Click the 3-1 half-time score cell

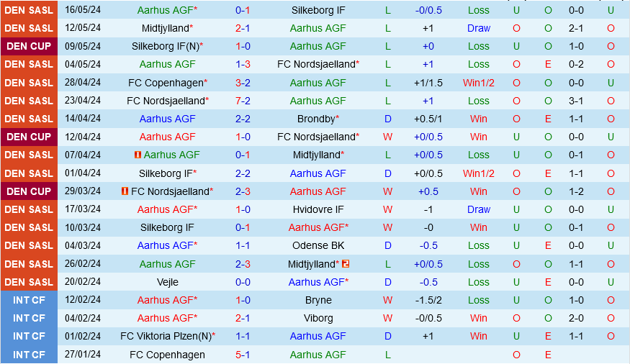(576, 101)
